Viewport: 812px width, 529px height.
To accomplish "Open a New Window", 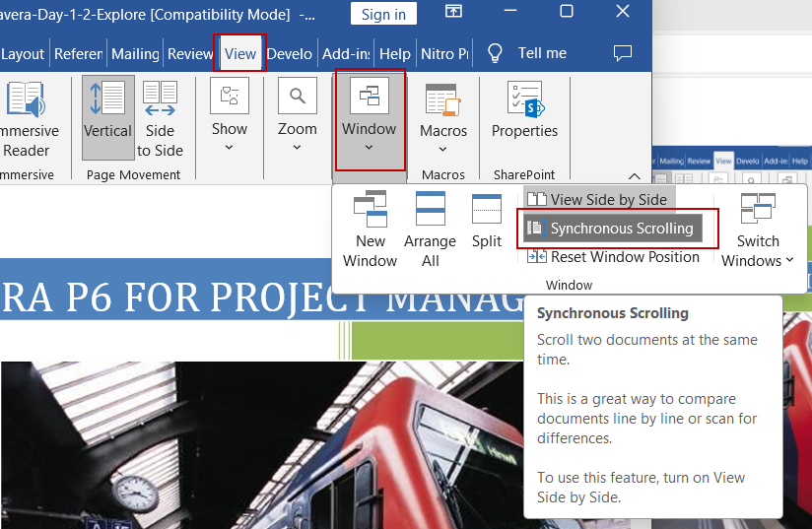I will [x=370, y=229].
